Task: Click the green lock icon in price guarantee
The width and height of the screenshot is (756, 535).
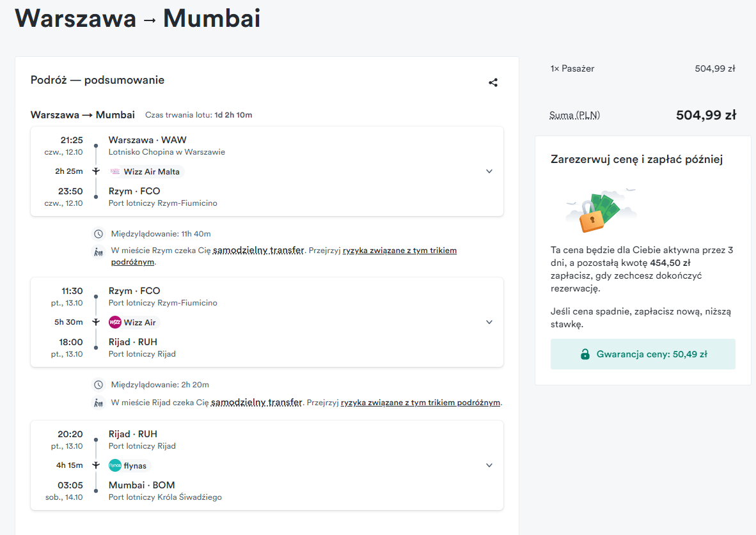Action: coord(585,354)
